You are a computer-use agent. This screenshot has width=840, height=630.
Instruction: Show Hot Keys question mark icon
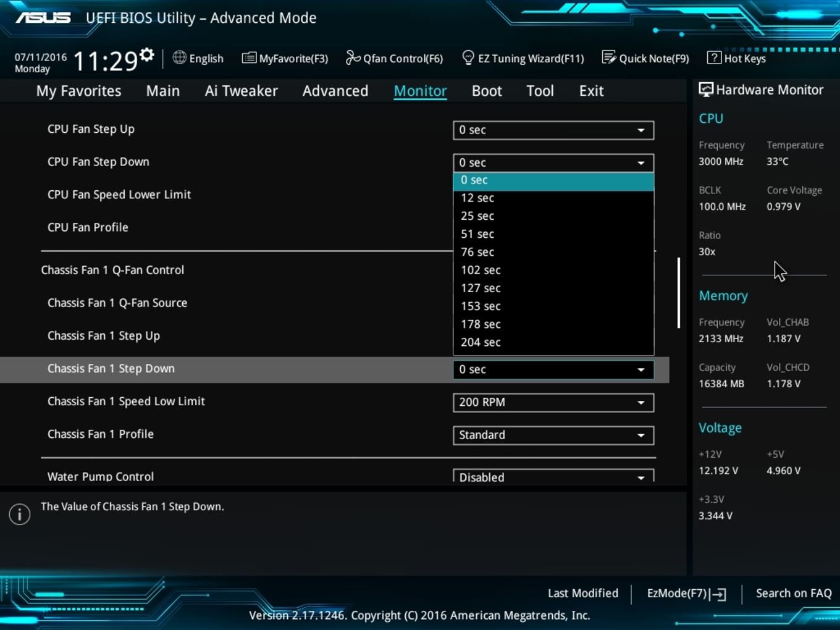[714, 57]
